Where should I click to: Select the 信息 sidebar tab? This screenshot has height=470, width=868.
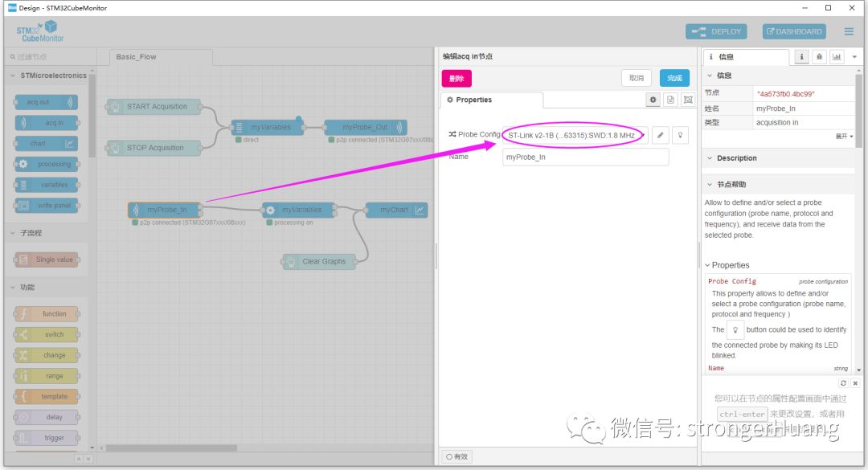tap(746, 56)
